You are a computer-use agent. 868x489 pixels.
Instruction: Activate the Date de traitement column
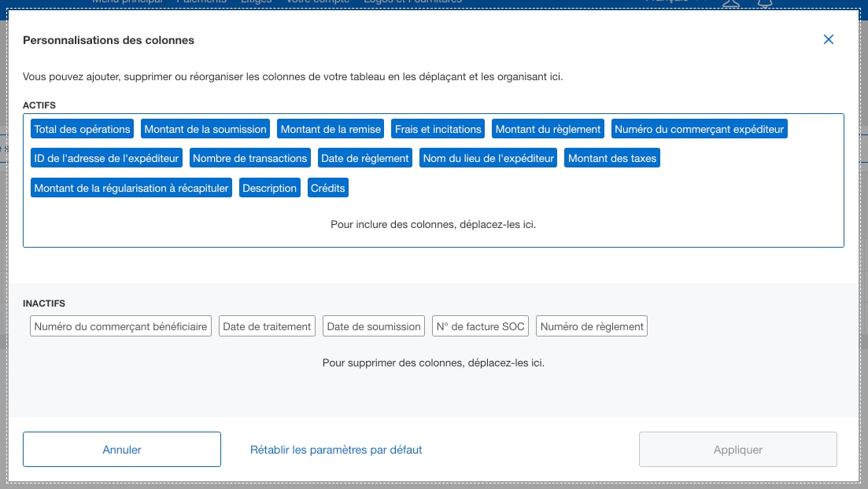[268, 325]
